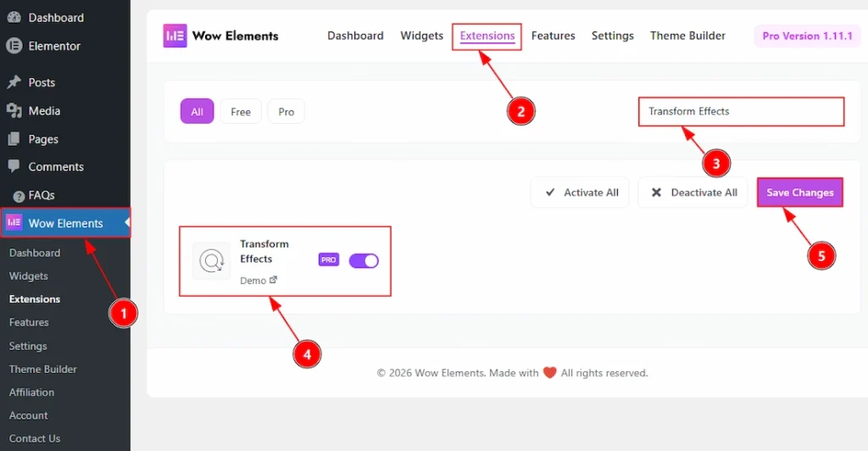The height and width of the screenshot is (451, 868).
Task: Switch to the Extensions header tab
Action: [487, 36]
